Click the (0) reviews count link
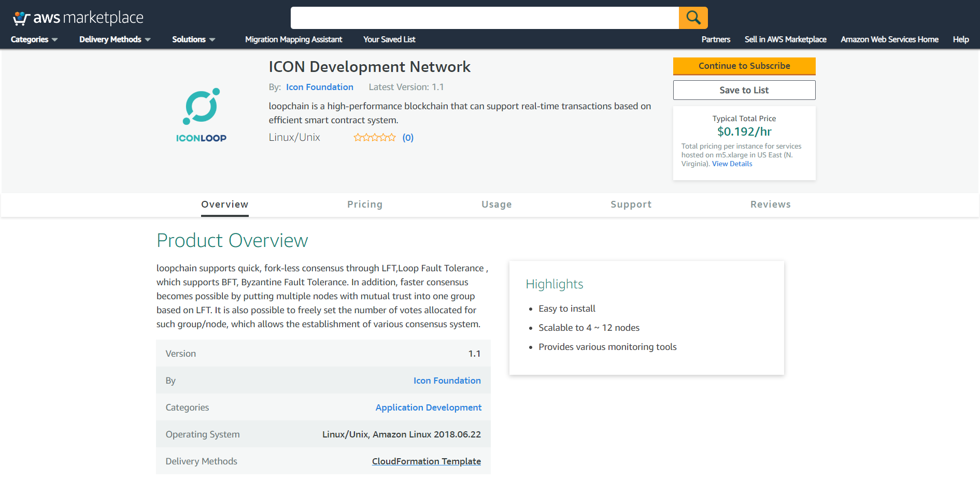 (408, 137)
